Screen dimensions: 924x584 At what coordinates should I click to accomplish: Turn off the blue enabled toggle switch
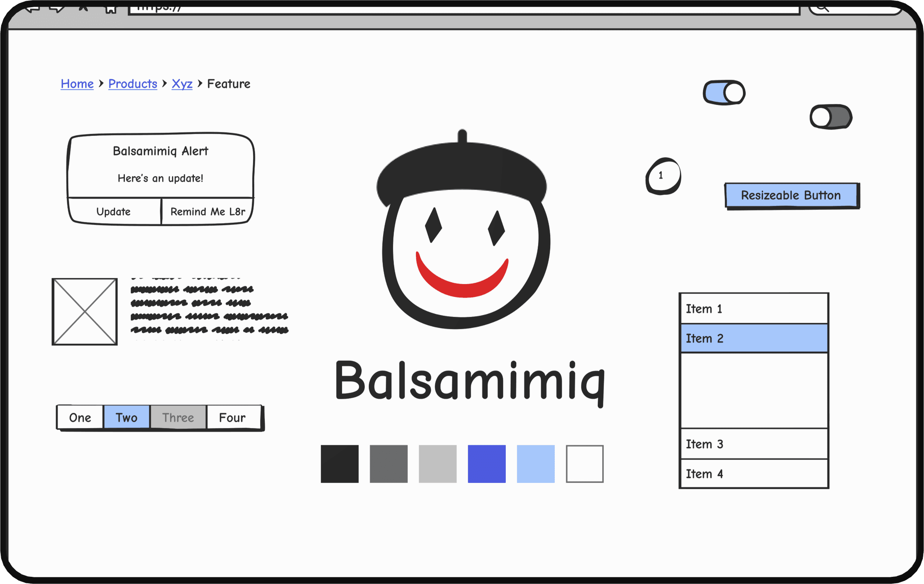[724, 92]
